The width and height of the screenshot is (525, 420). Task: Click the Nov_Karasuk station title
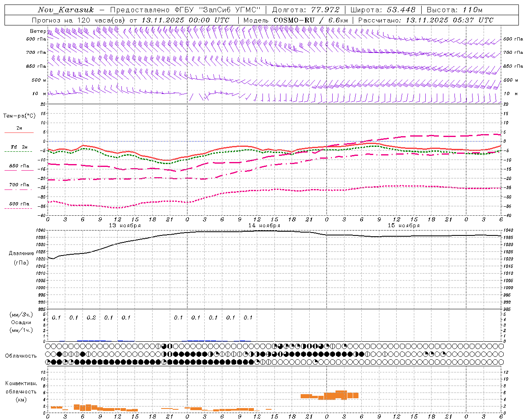[66, 10]
